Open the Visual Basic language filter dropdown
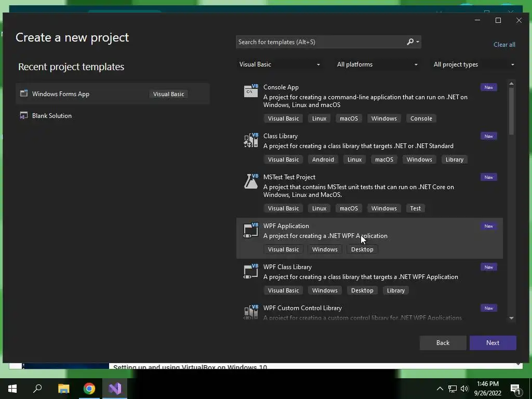 pyautogui.click(x=280, y=64)
